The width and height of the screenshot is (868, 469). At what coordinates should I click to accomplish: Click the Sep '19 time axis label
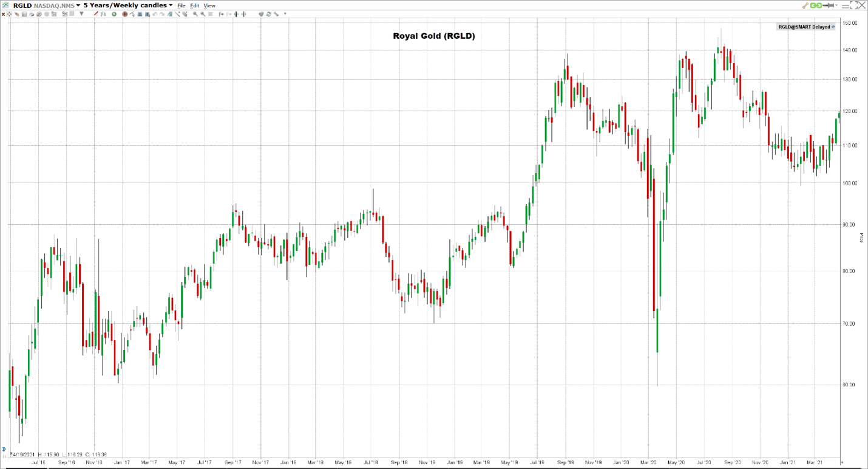click(566, 462)
